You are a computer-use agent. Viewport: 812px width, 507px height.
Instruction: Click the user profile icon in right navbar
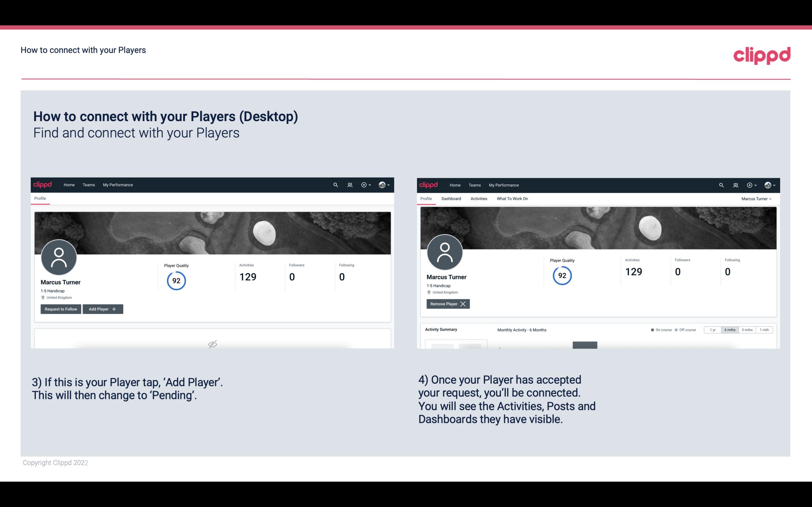tap(768, 185)
